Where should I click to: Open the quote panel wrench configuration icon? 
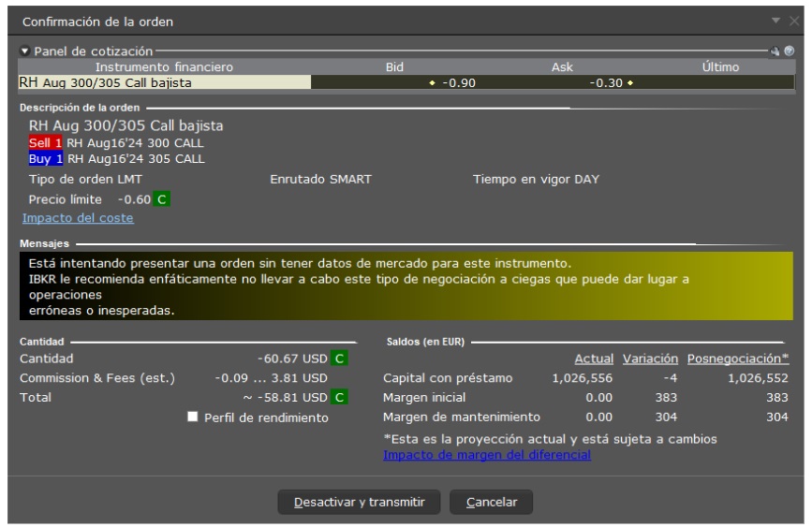(x=775, y=51)
